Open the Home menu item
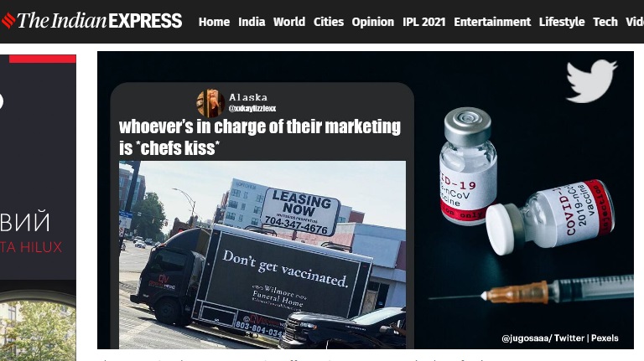The image size is (644, 361). 214,21
